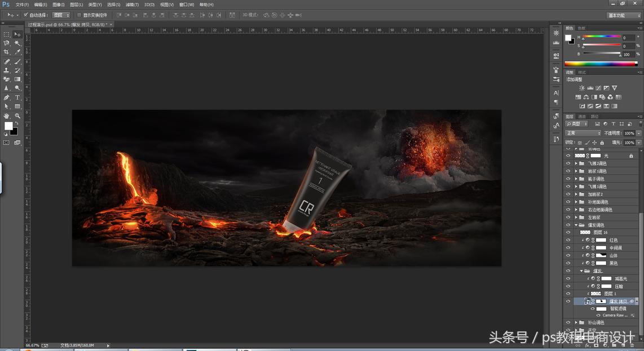This screenshot has width=644, height=351.
Task: Select the Crop tool
Action: (7, 52)
